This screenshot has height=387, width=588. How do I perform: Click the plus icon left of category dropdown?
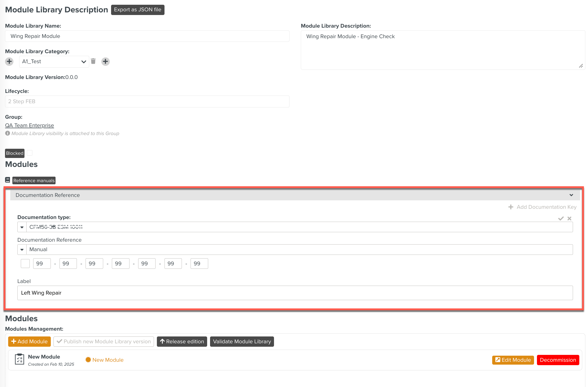[9, 61]
